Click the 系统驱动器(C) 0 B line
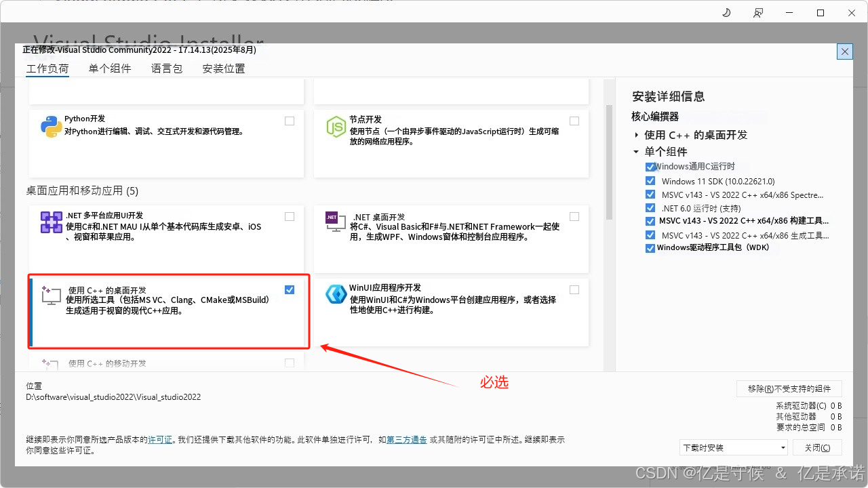 (x=809, y=406)
